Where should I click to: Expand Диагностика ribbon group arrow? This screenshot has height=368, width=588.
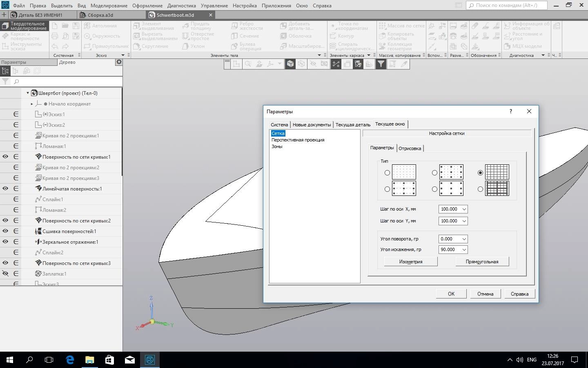click(543, 55)
